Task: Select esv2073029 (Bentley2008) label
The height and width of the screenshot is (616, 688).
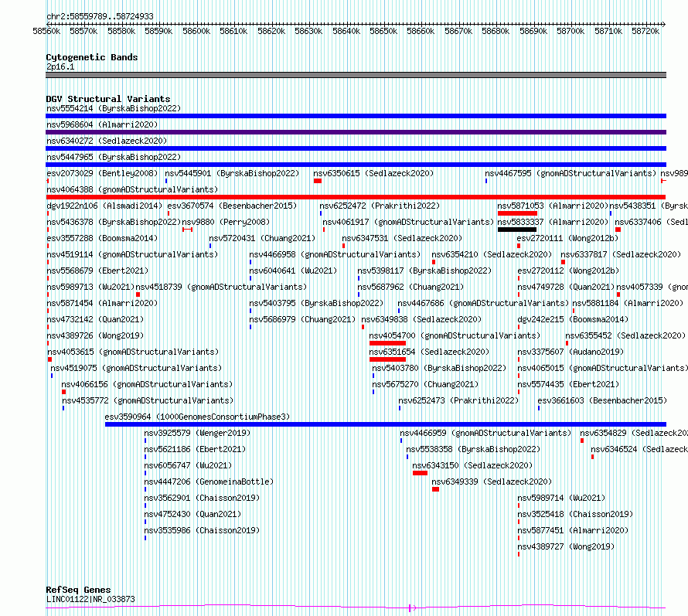Action: (x=102, y=173)
